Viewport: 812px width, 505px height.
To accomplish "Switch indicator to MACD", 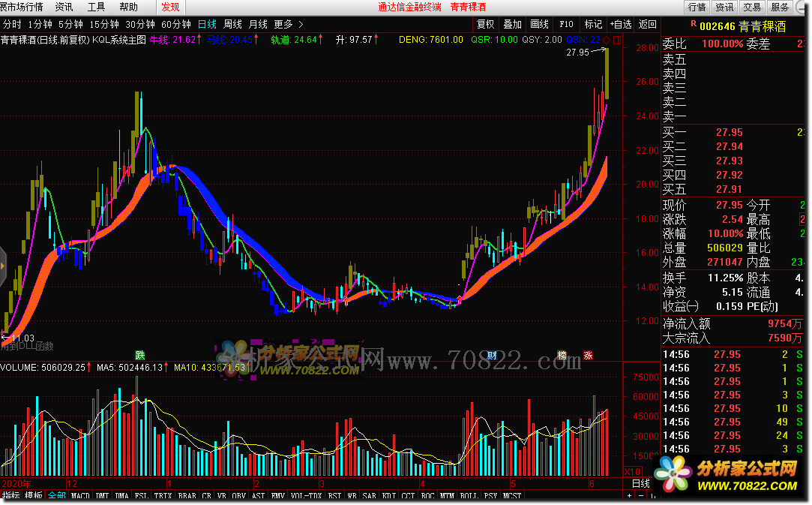I will [80, 496].
